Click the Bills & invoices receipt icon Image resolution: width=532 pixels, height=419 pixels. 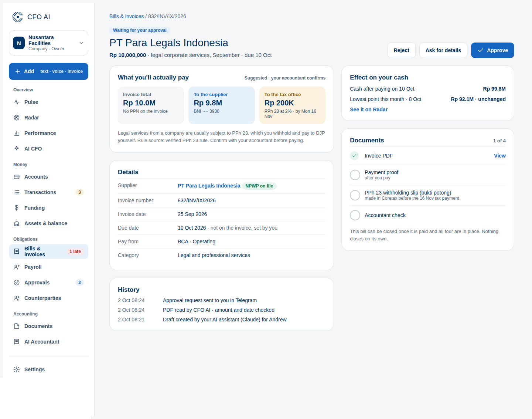click(x=17, y=251)
